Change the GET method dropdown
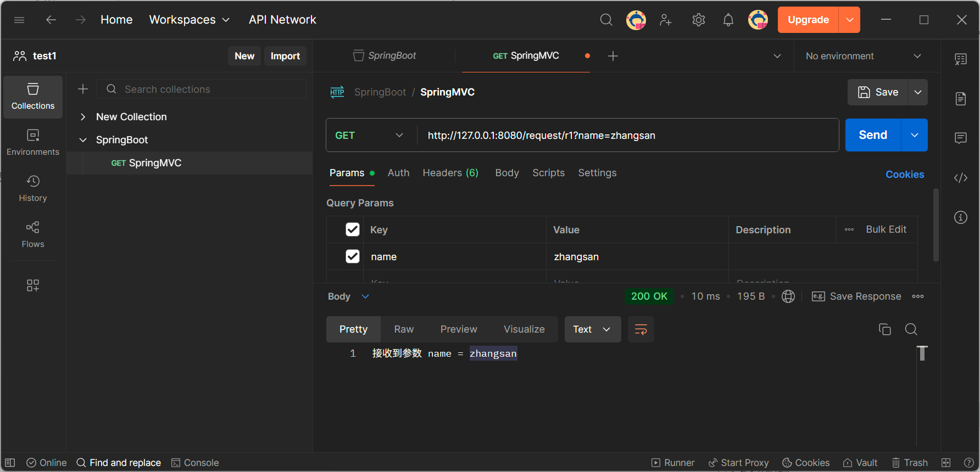 371,135
